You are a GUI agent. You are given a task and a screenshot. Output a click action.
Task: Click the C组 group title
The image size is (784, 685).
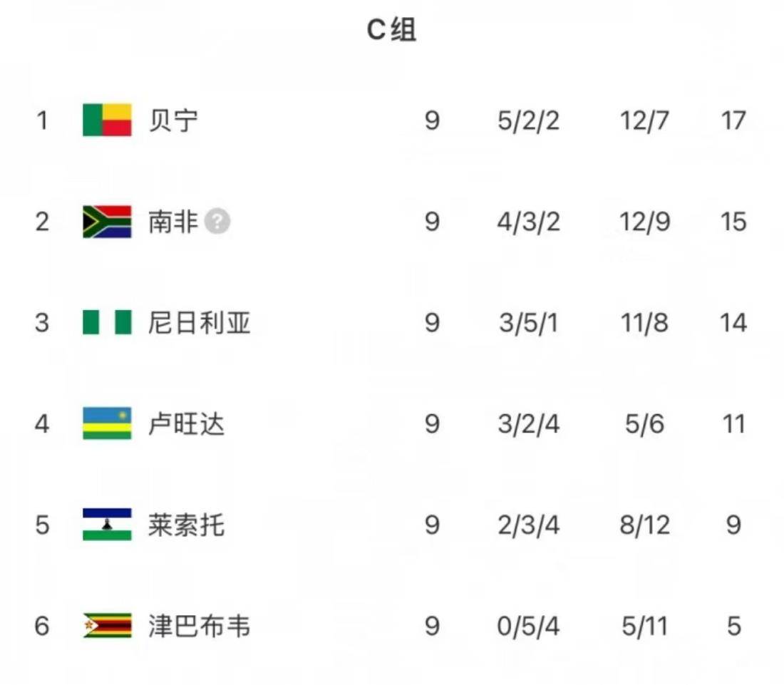click(391, 30)
